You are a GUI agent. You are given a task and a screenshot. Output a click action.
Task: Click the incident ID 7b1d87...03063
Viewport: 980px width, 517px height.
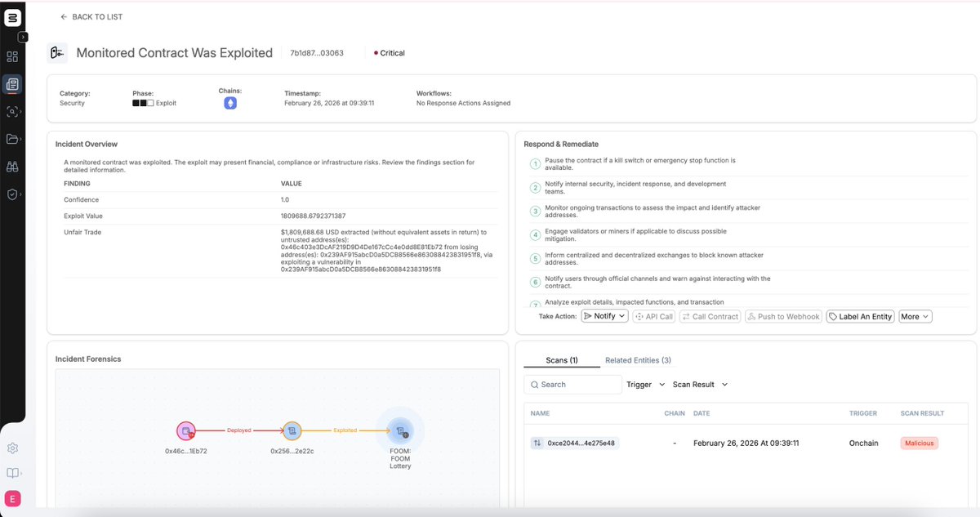[317, 53]
